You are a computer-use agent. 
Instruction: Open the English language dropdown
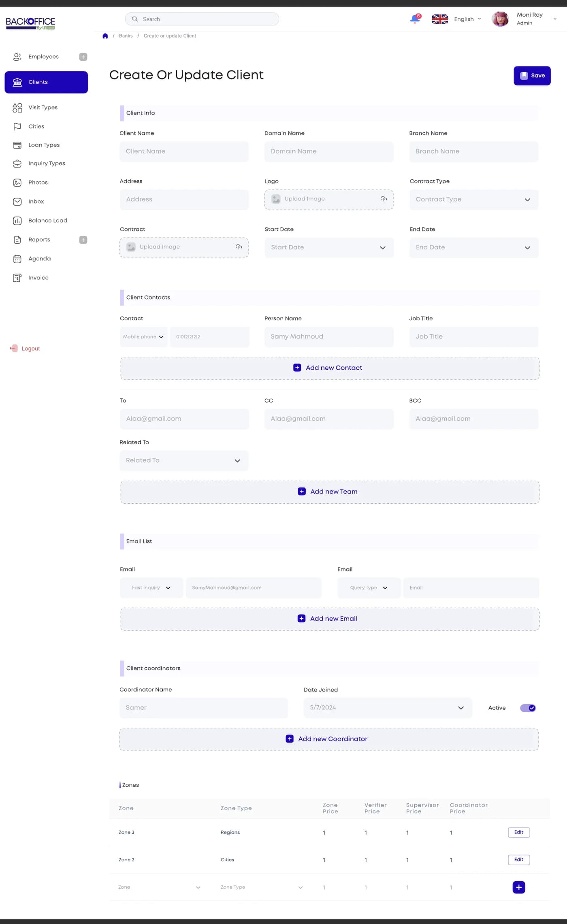467,19
